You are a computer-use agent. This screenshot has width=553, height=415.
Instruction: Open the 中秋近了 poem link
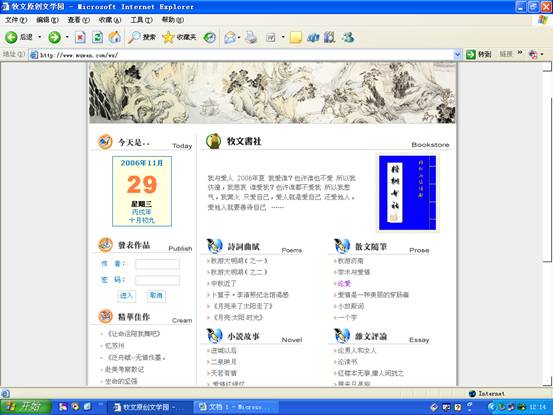coord(224,283)
